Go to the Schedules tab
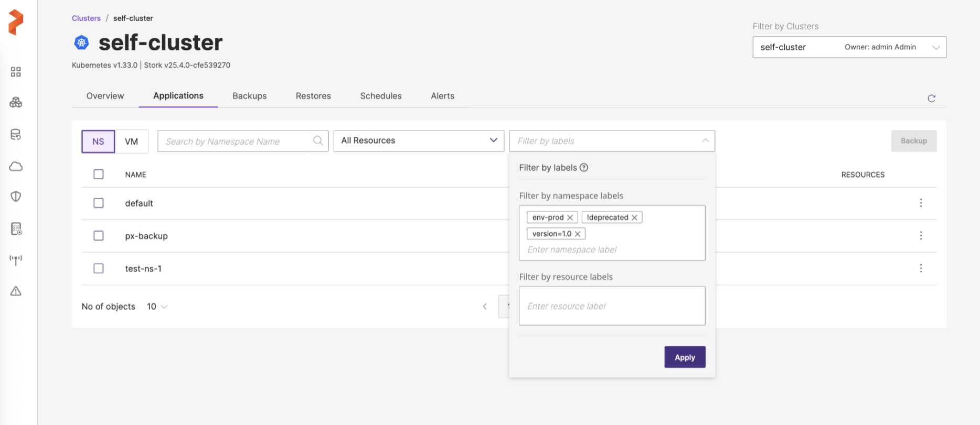 click(x=380, y=96)
